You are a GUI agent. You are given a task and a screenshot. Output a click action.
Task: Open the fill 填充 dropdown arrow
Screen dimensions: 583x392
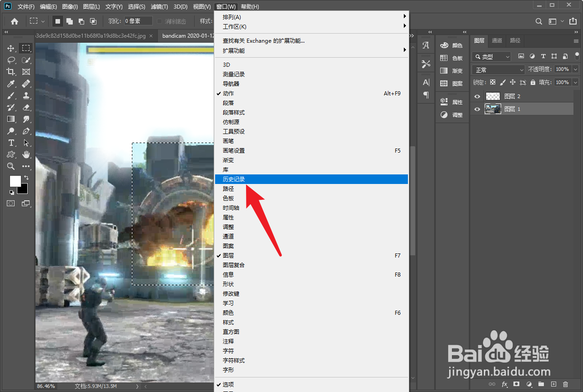click(576, 82)
